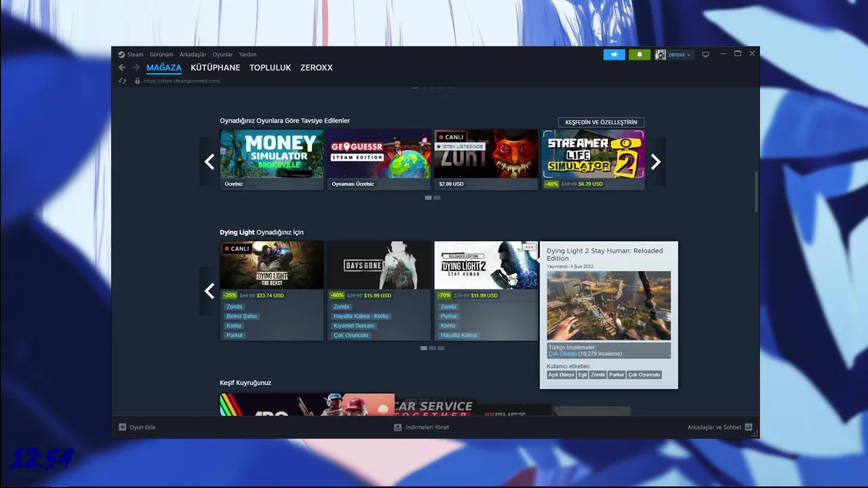868x488 pixels.
Task: Open the Görünüm menu
Action: pos(161,54)
